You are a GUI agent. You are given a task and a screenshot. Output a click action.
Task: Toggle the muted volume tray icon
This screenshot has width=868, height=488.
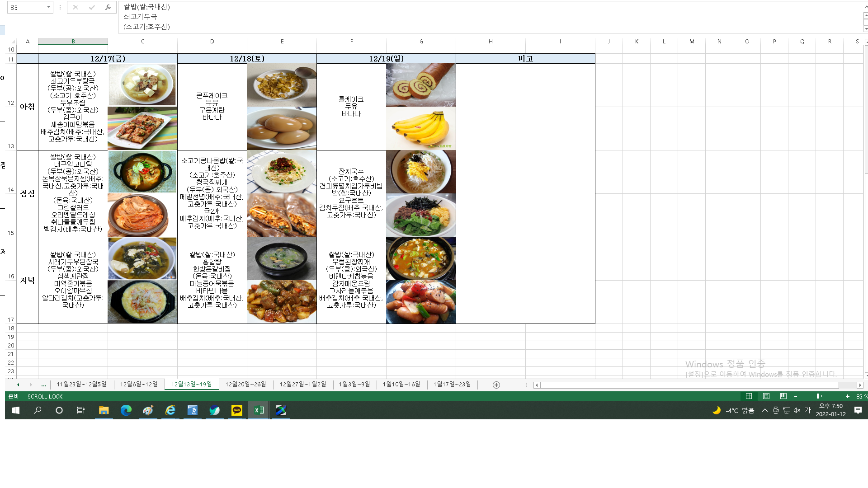tap(797, 410)
